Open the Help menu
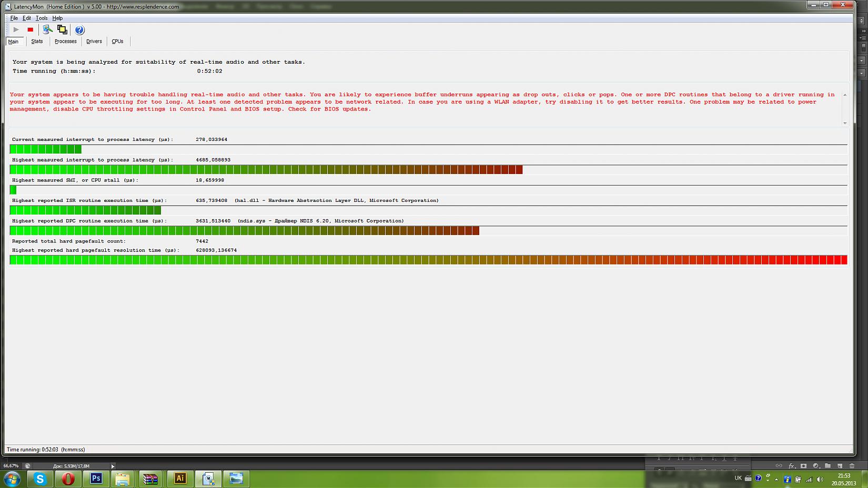Screen dimensions: 868x488 coord(57,18)
